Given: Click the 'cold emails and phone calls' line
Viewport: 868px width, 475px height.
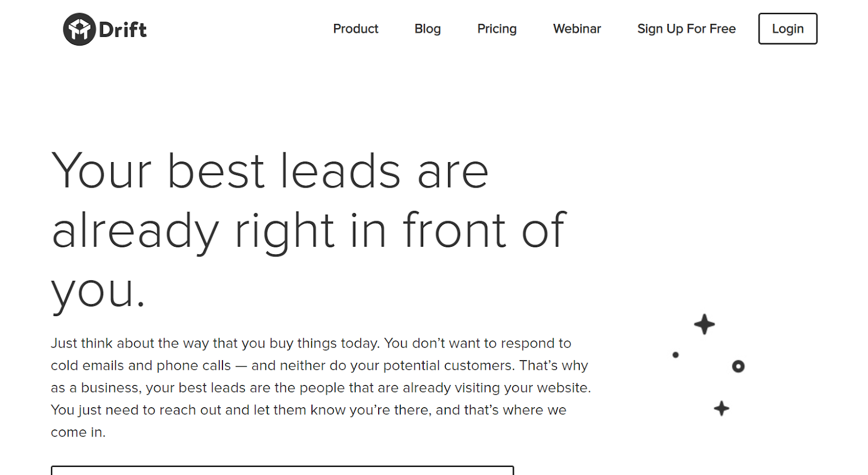Looking at the screenshot, I should point(319,365).
